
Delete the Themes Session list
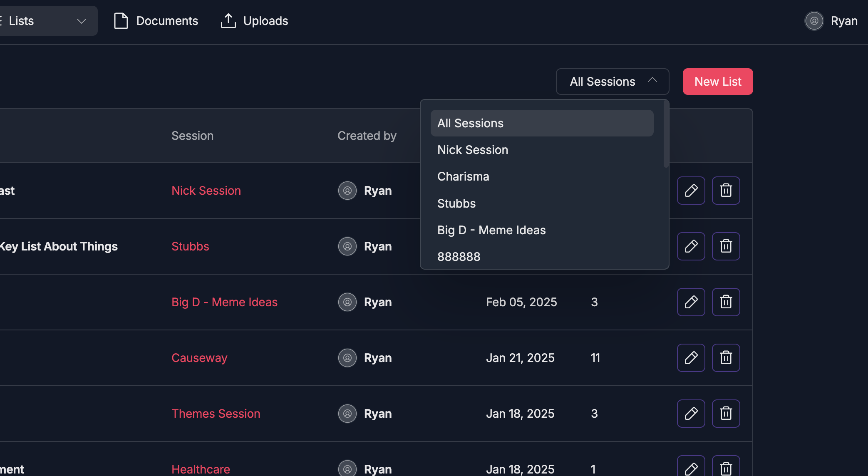click(726, 414)
